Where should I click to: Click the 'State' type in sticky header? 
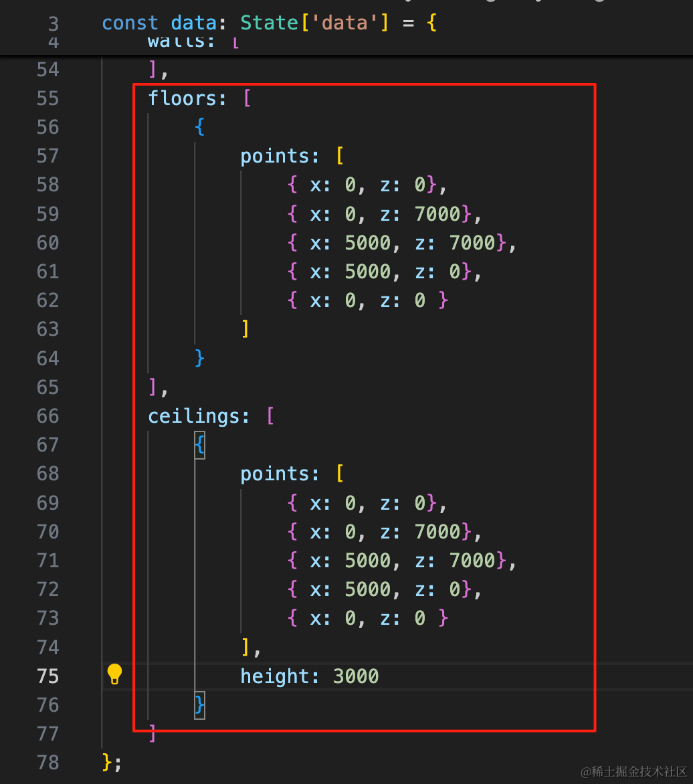(x=269, y=23)
